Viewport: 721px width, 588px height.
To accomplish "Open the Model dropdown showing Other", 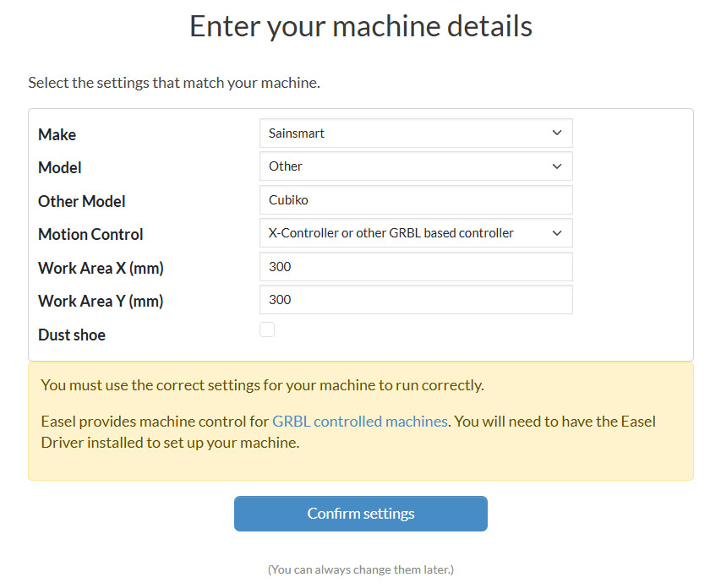I will point(416,166).
